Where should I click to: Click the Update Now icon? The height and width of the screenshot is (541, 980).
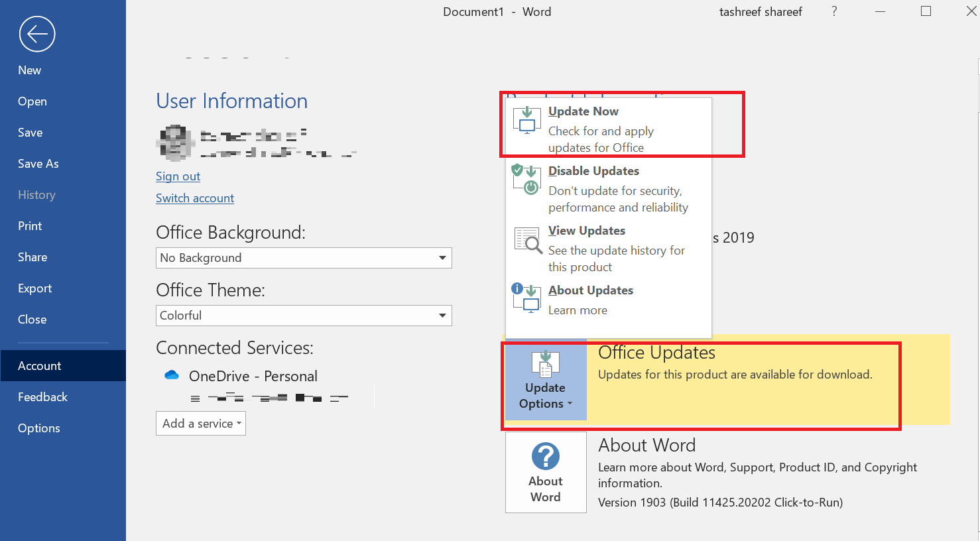[527, 119]
